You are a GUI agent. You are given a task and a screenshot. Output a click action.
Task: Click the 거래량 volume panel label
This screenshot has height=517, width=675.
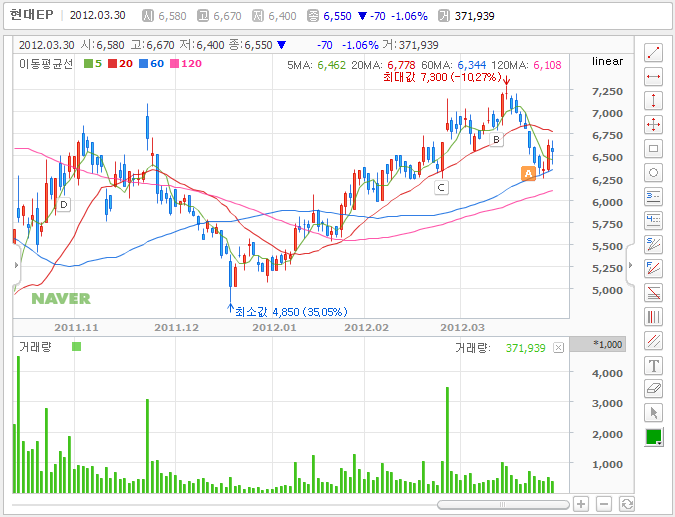pos(35,347)
